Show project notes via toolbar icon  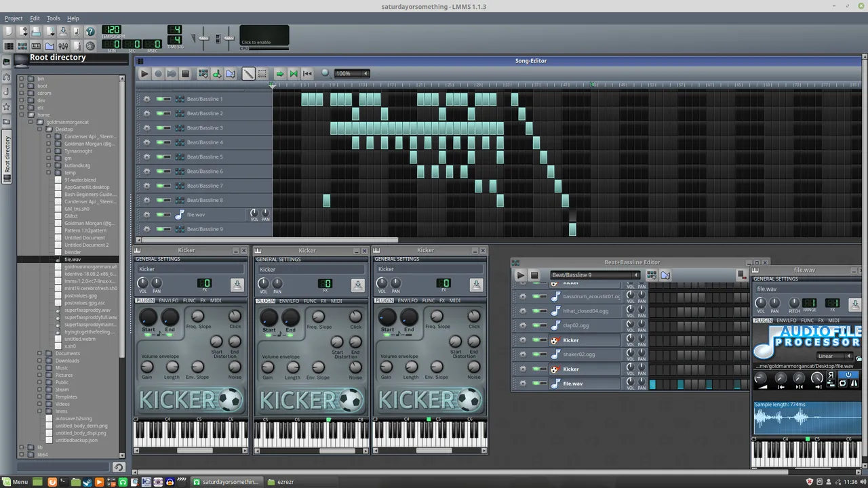click(77, 46)
